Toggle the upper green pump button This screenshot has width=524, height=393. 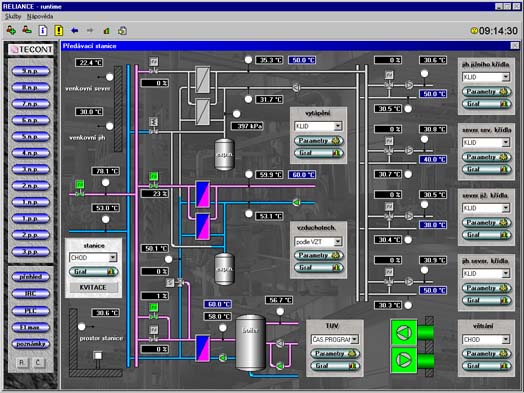click(x=404, y=332)
